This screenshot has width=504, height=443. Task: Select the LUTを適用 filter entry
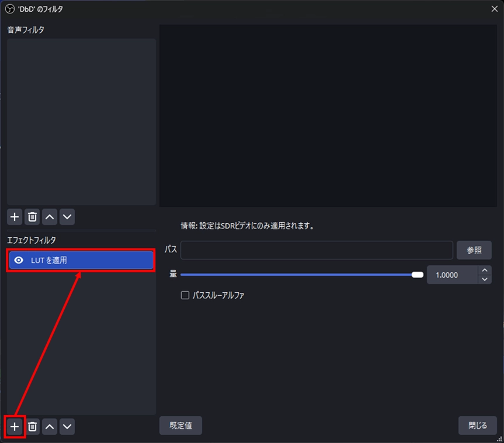click(88, 260)
